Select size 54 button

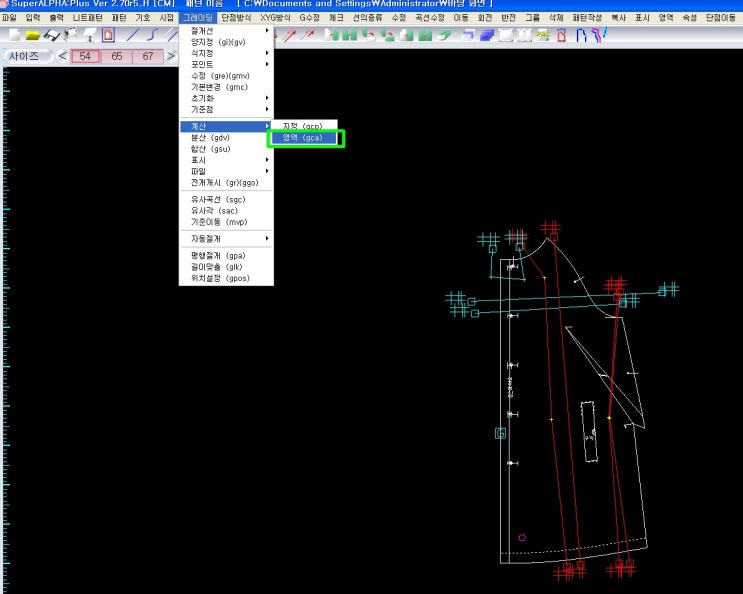coord(85,56)
